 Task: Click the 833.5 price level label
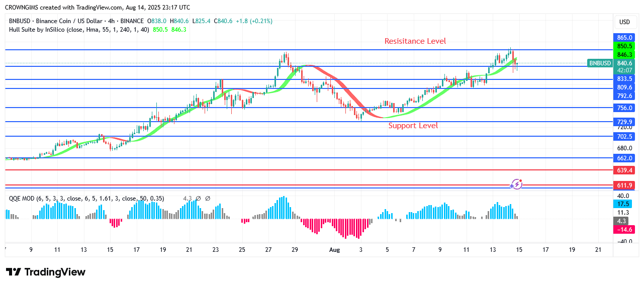coord(624,79)
